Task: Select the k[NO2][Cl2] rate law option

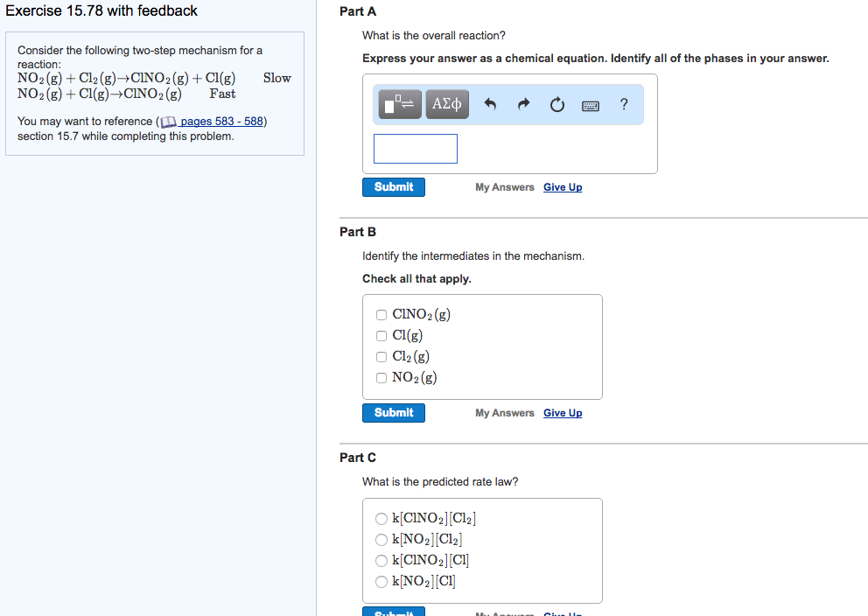Action: 381,539
